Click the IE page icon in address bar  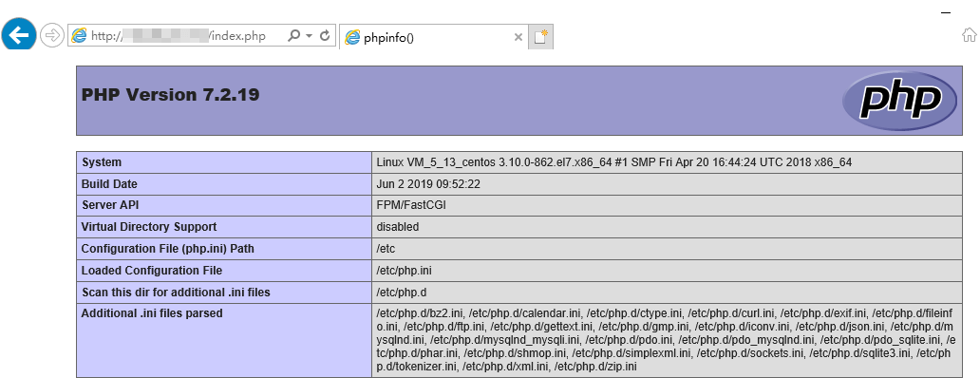[x=79, y=35]
